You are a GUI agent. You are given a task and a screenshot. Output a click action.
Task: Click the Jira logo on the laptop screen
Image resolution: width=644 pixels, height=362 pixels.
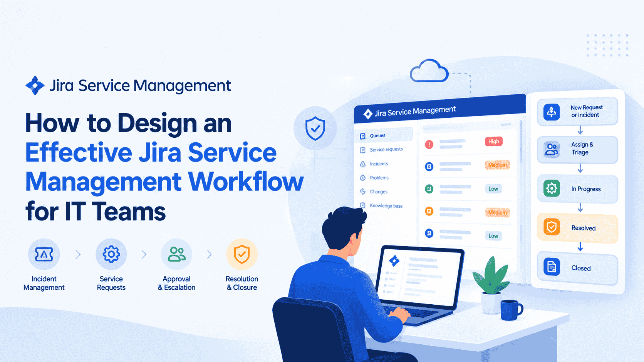pyautogui.click(x=394, y=261)
